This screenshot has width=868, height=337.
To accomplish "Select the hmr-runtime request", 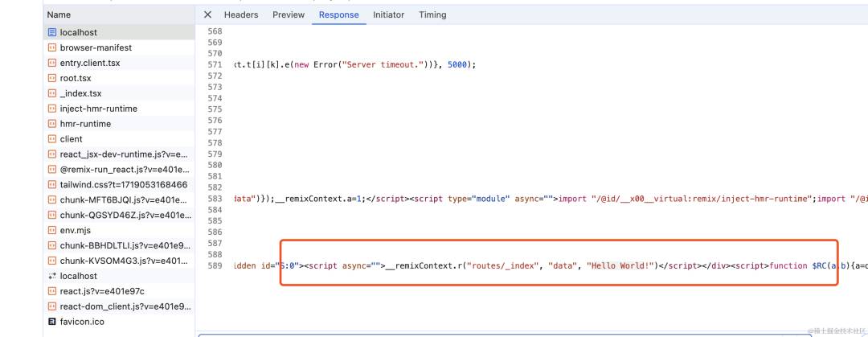I will pyautogui.click(x=119, y=124).
